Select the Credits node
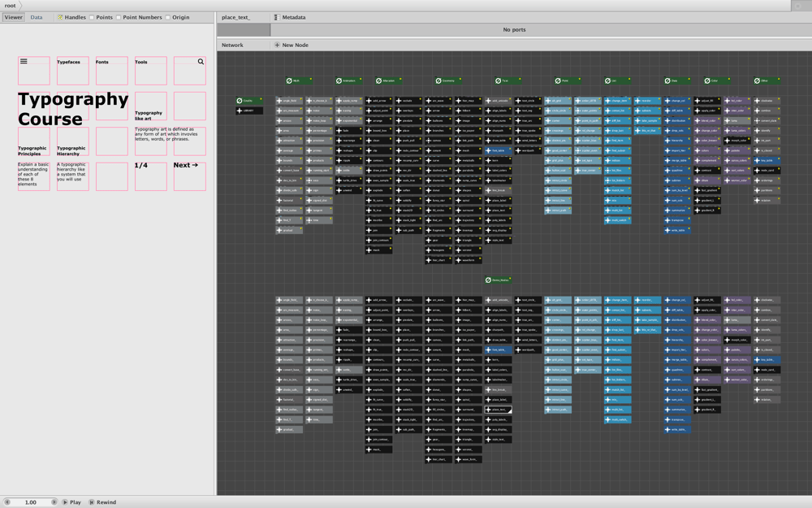 pos(249,101)
